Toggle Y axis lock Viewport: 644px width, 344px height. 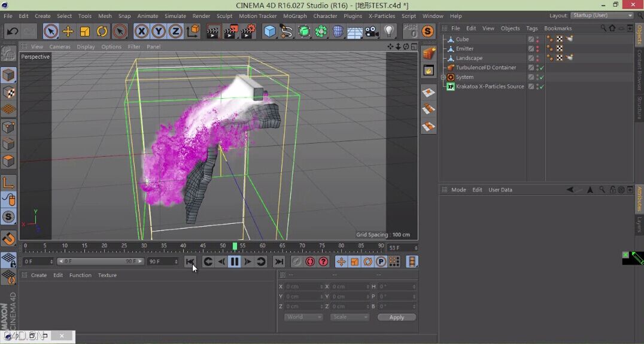(x=159, y=31)
